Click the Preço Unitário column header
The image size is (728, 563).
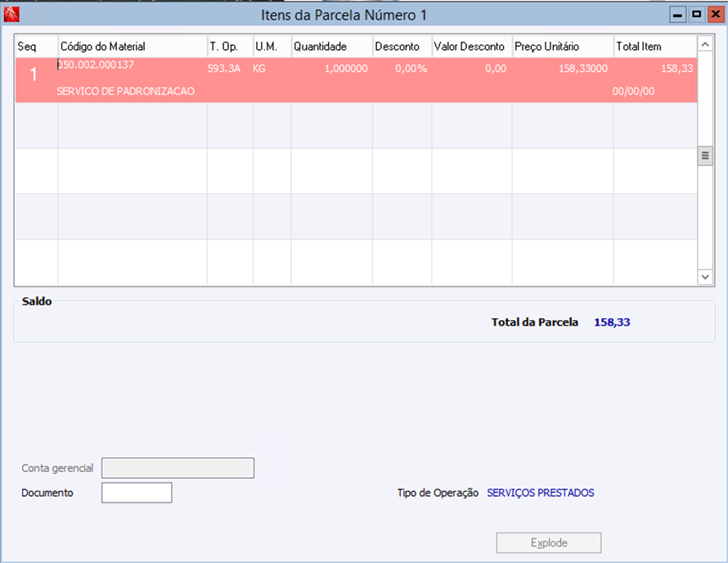564,47
